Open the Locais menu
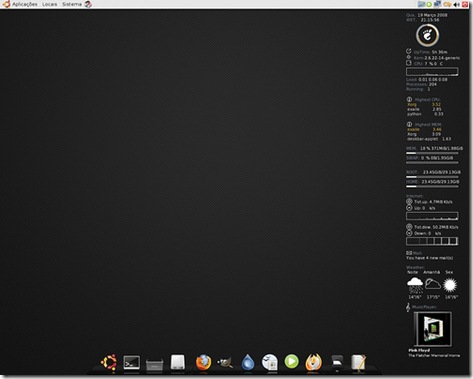The width and height of the screenshot is (473, 379). click(x=49, y=4)
